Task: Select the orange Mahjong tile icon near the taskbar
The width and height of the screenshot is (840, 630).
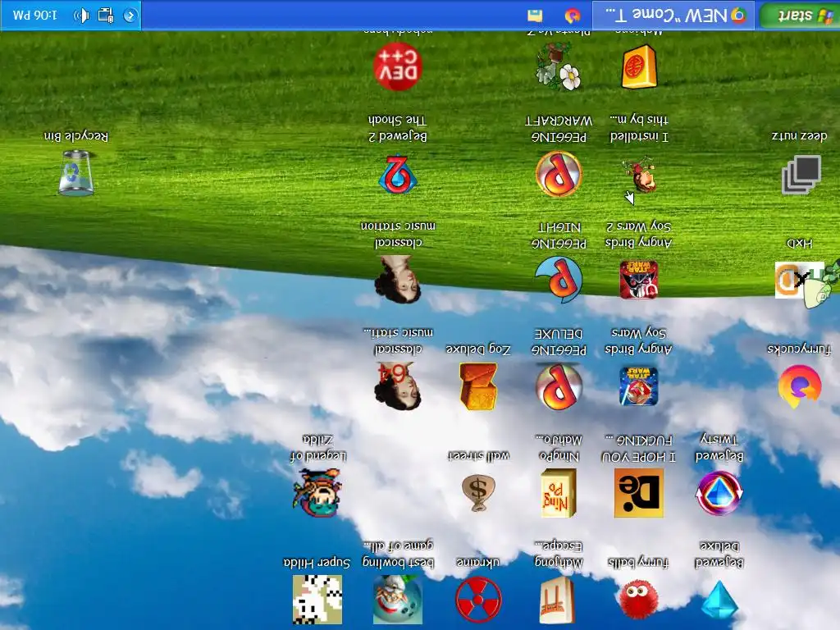Action: (638, 66)
